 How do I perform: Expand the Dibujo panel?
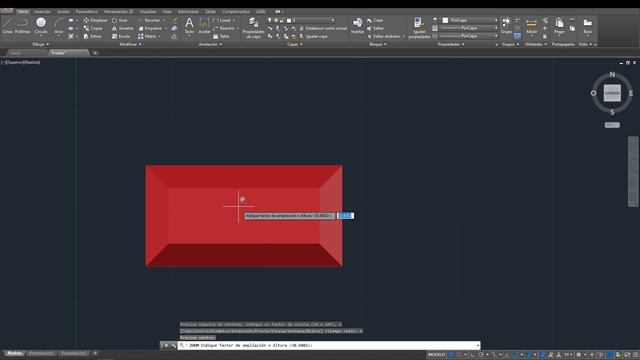coord(40,44)
